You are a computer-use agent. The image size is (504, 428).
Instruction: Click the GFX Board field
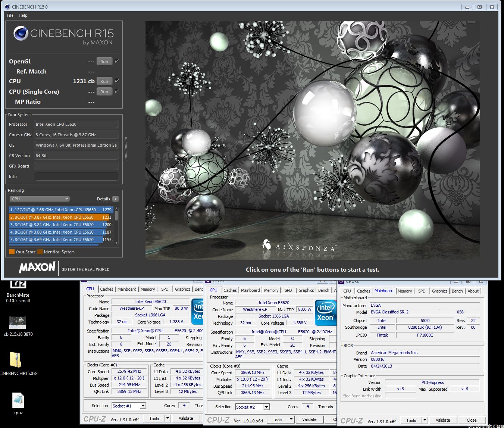(x=76, y=166)
